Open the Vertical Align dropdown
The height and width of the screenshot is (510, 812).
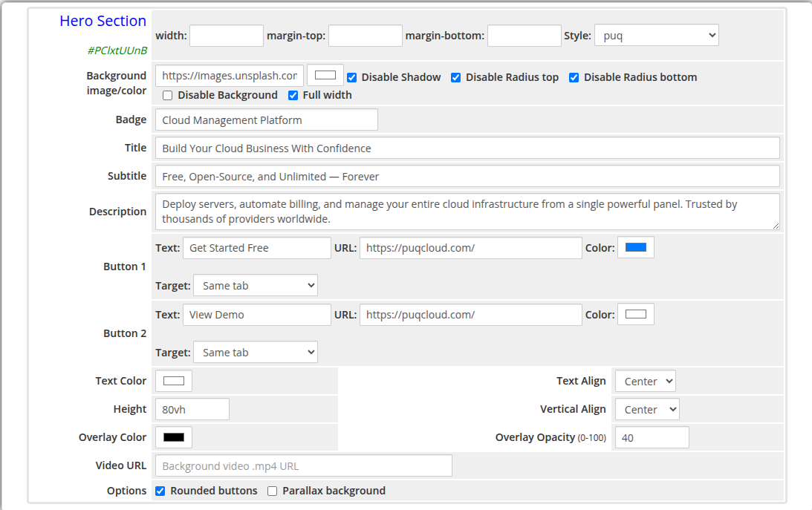point(647,409)
